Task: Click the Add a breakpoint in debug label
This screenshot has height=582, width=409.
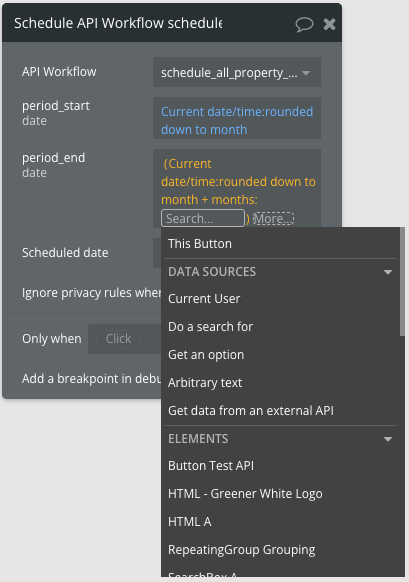Action: (92, 379)
